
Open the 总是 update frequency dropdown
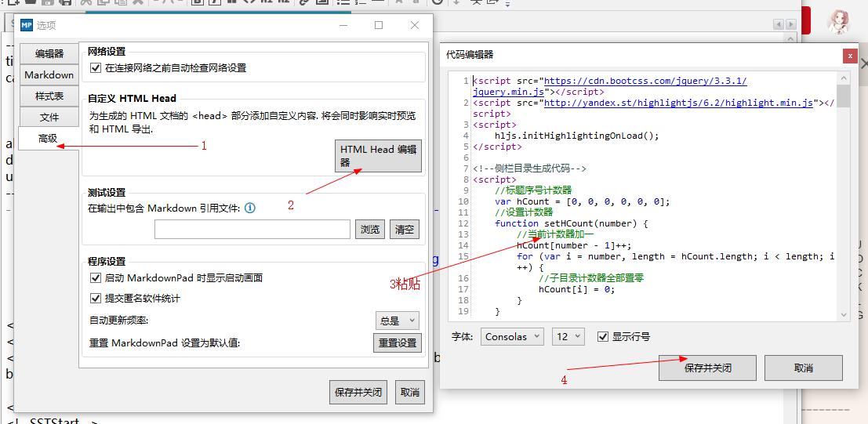(x=397, y=321)
